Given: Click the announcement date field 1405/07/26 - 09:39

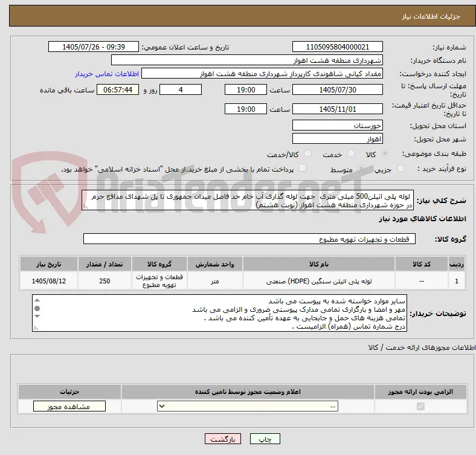Looking at the screenshot, I should tap(94, 47).
